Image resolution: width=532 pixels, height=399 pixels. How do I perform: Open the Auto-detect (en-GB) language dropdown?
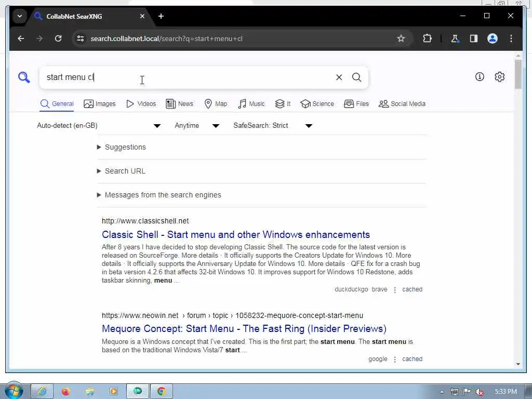pyautogui.click(x=98, y=126)
